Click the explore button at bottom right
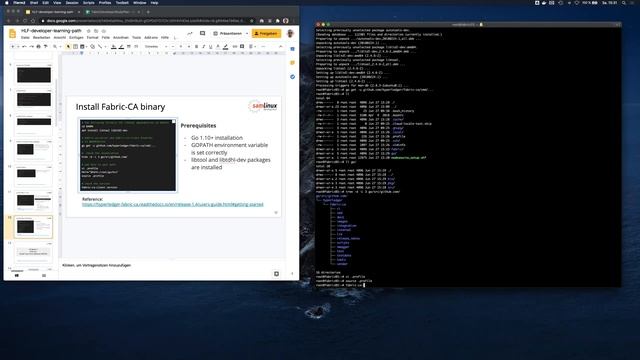Screen dimensions: 640x360 [x=276, y=274]
